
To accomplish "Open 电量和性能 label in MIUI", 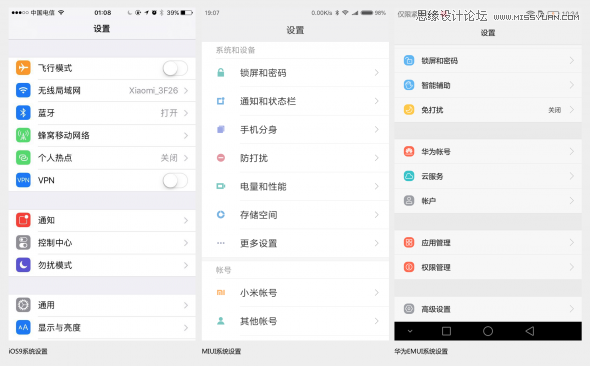I will coord(263,187).
